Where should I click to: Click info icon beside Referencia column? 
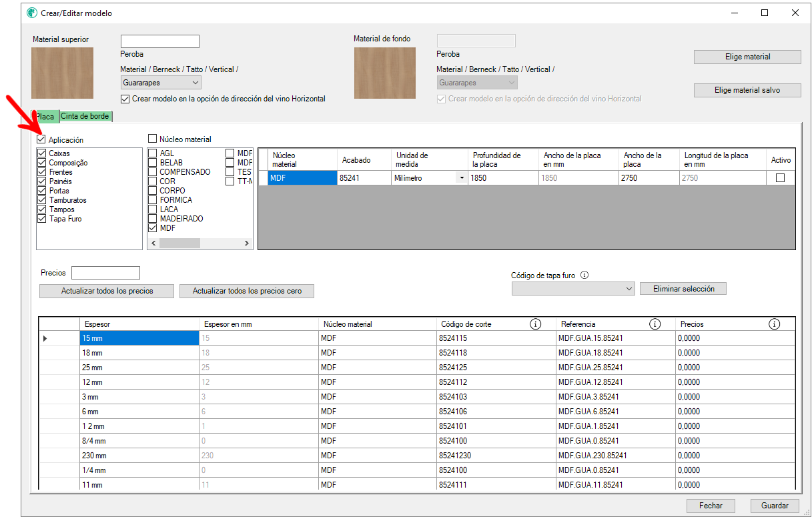click(x=655, y=324)
